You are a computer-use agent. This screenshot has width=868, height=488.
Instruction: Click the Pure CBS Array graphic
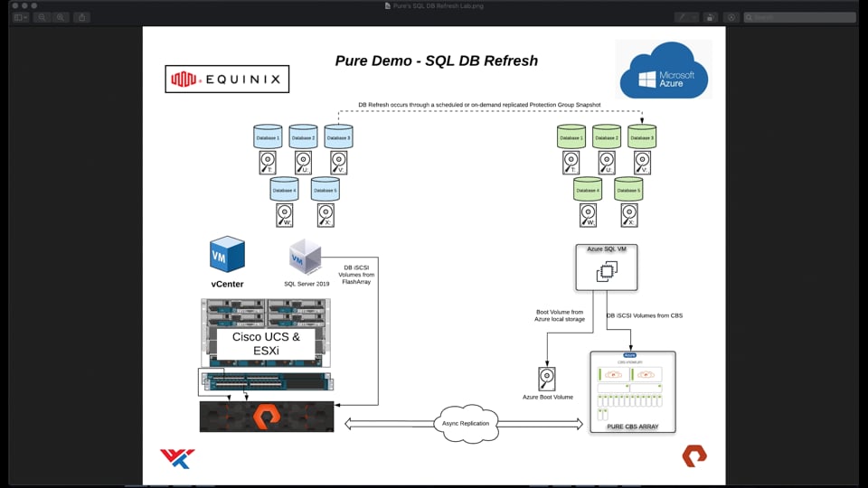point(633,391)
